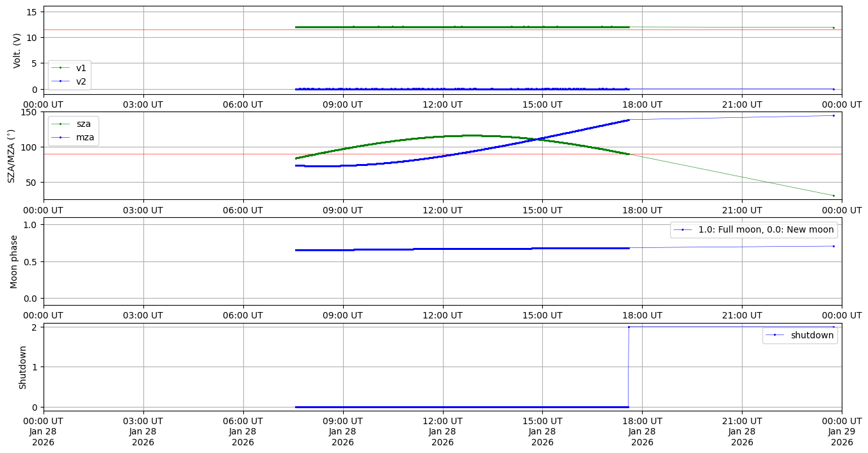Click the final shutdown point at value 2
868x453 pixels.
click(x=833, y=327)
